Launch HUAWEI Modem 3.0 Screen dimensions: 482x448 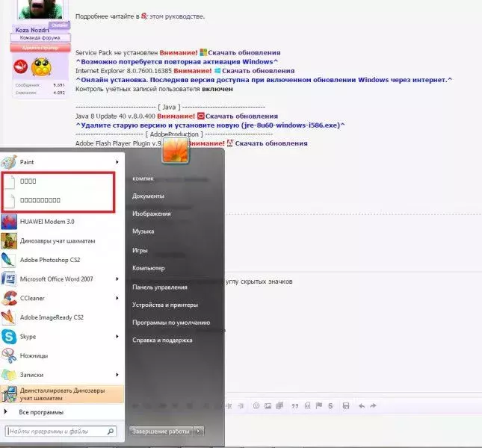[61, 222]
